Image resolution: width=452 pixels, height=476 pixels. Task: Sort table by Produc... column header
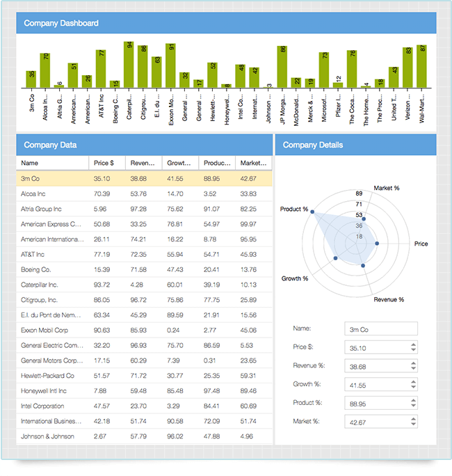click(217, 163)
